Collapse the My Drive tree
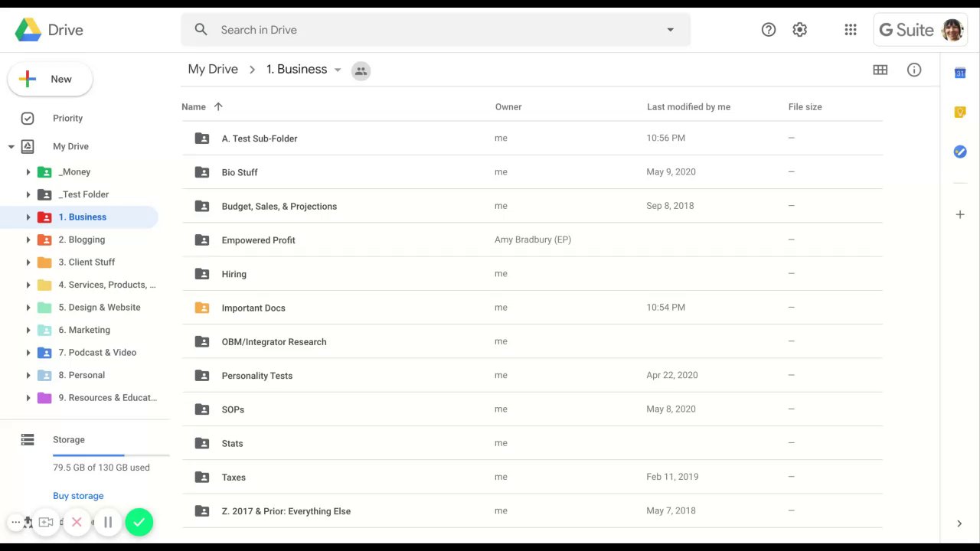Viewport: 980px width, 551px height. point(11,146)
